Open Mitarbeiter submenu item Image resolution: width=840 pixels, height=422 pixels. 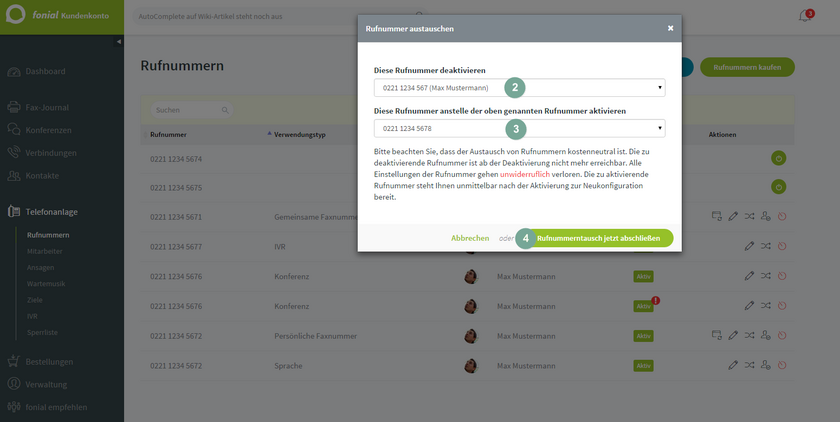[x=44, y=251]
